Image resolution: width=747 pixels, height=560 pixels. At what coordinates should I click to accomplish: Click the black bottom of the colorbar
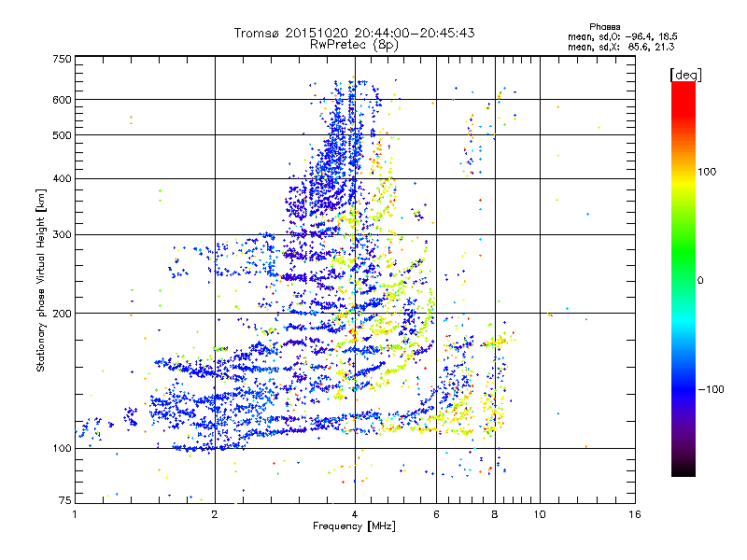pos(684,470)
